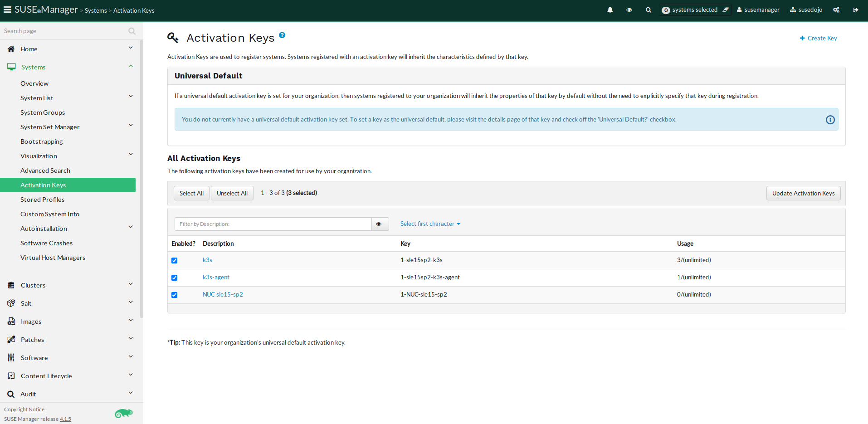Uncheck the enabled box for NUC sle15-sp2
The image size is (868, 424).
tap(174, 295)
